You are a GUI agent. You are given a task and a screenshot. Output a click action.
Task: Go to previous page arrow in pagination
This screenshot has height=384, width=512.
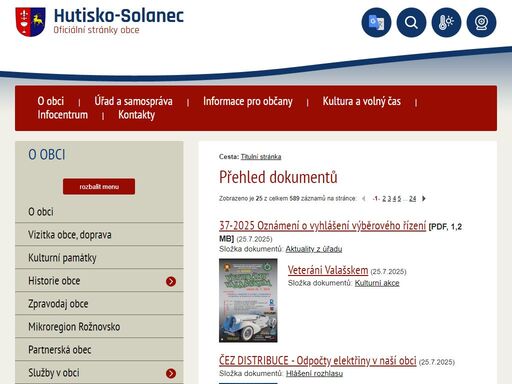(x=364, y=199)
